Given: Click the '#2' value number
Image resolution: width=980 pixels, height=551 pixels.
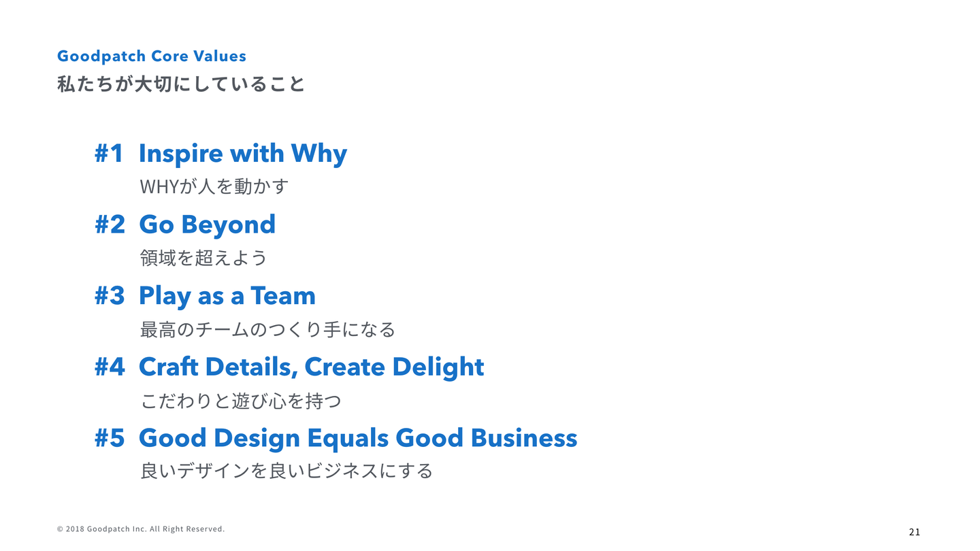Looking at the screenshot, I should coord(110,224).
